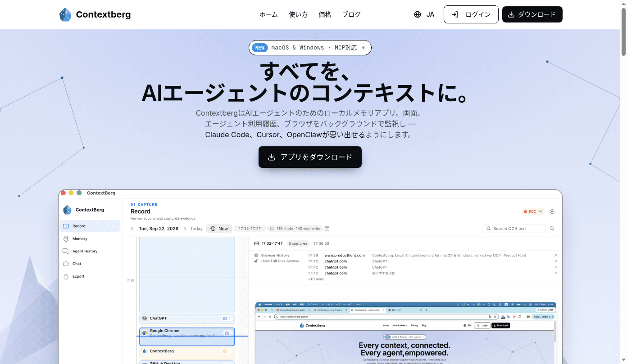Go to the 使い方 page
The width and height of the screenshot is (627, 364).
click(298, 14)
